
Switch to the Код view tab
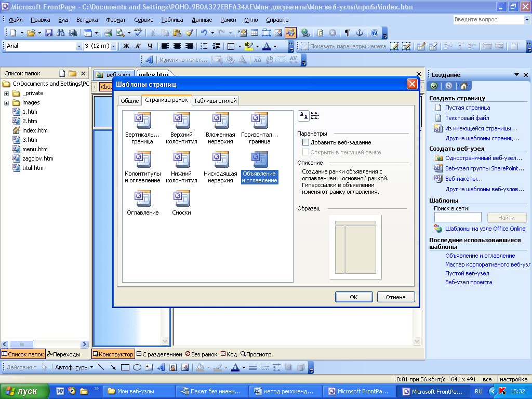(229, 354)
